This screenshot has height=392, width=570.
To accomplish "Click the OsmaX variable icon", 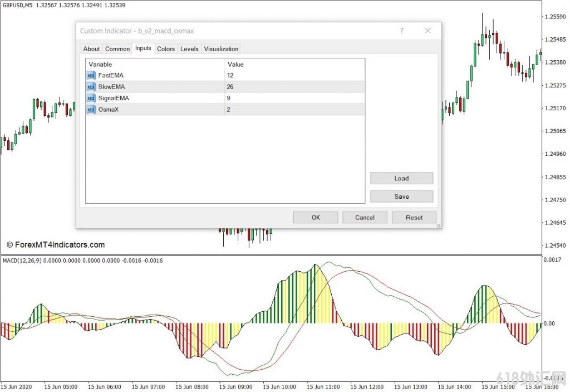I will pos(91,110).
